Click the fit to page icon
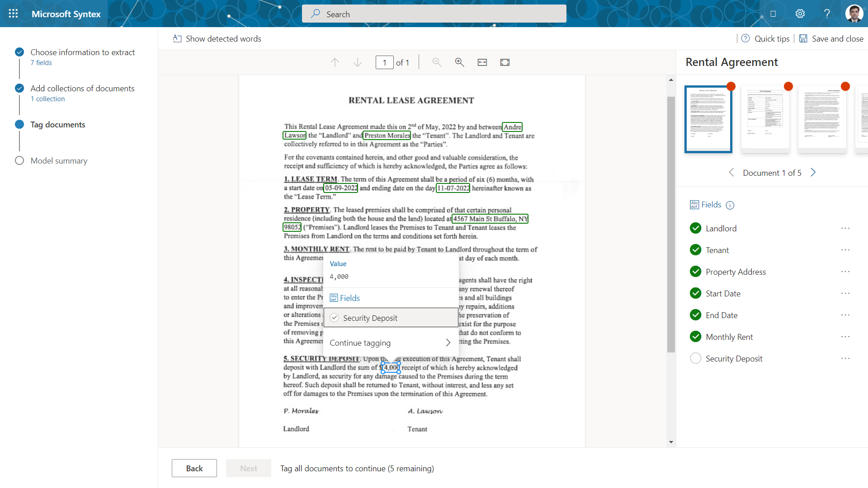 coord(505,62)
